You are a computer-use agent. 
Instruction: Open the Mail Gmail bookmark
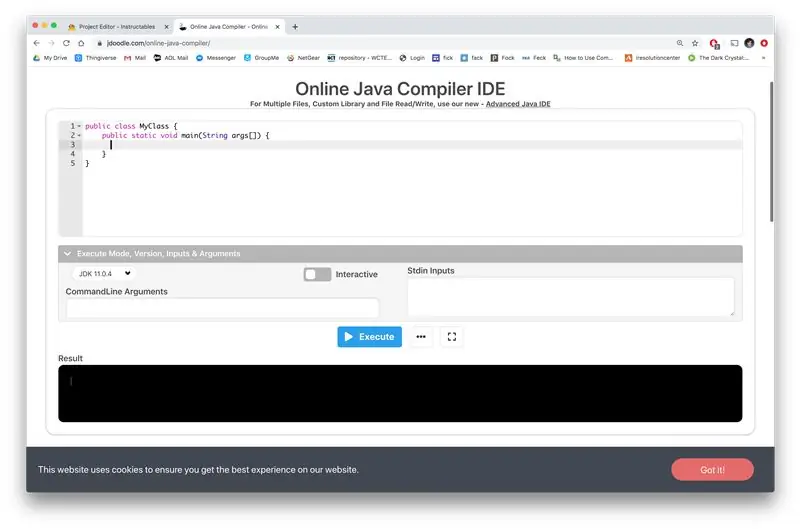(135, 58)
